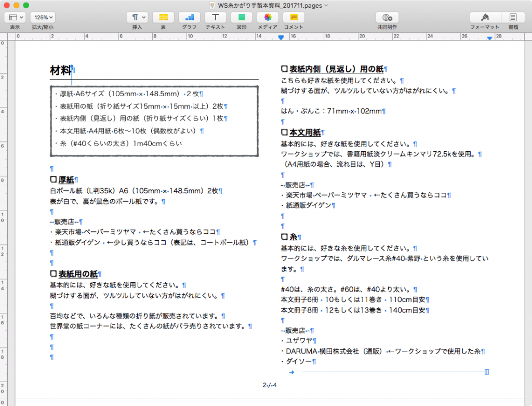Image resolution: width=532 pixels, height=406 pixels.
Task: Open the Insert (挿入) pilcrow menu
Action: (x=137, y=17)
